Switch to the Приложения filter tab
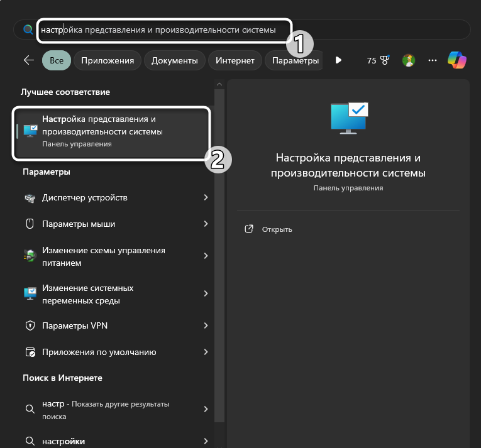 [x=108, y=60]
